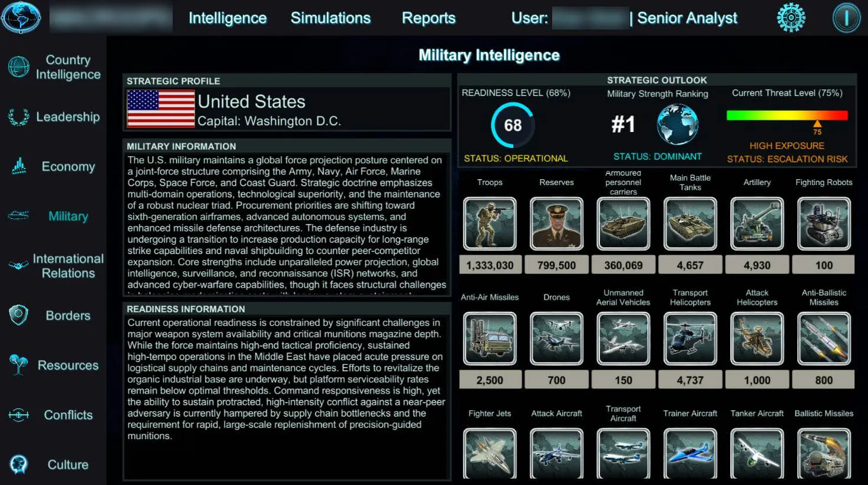Select the Tanker Aircraft icon
This screenshot has height=485, width=868.
point(757,453)
